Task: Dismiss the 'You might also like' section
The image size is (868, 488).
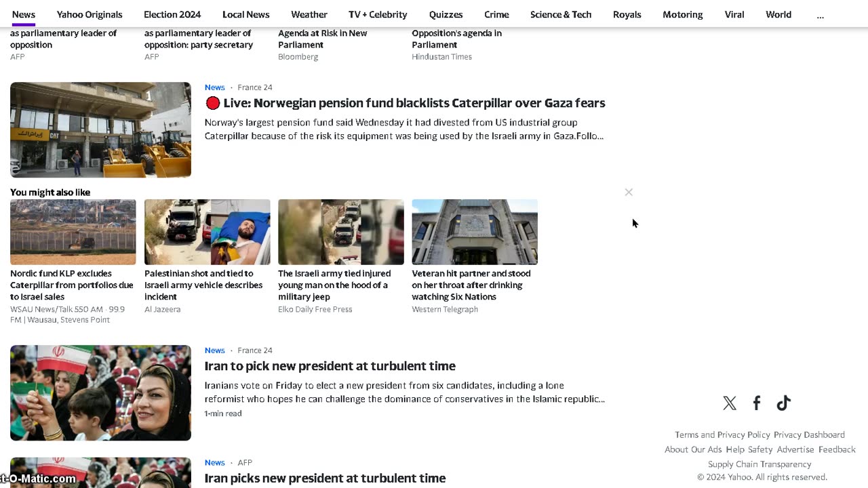Action: pyautogui.click(x=629, y=192)
